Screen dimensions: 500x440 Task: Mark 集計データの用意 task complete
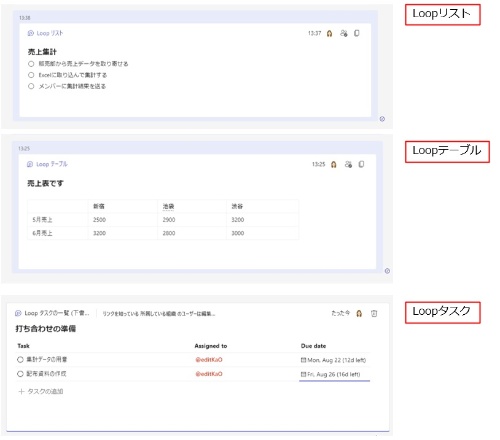pyautogui.click(x=20, y=360)
